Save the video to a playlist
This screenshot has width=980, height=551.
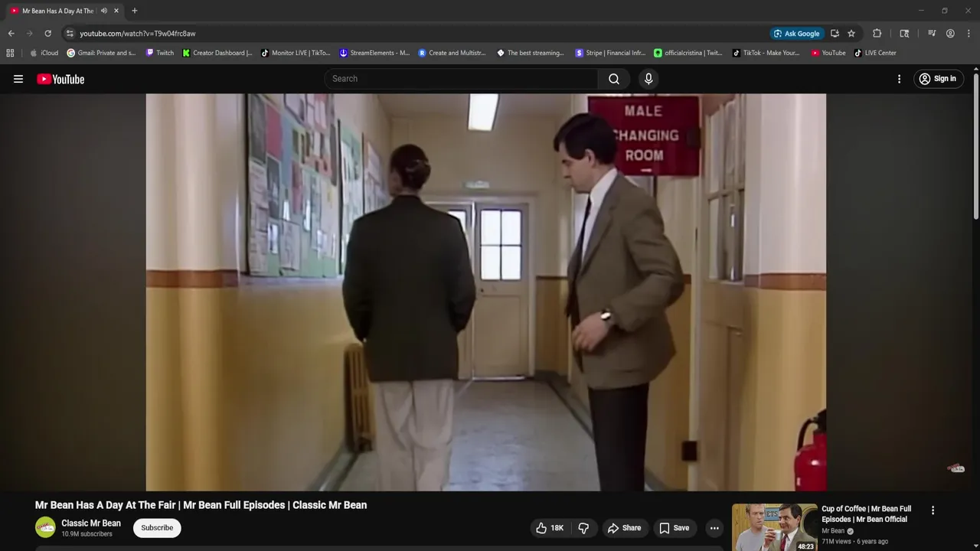point(674,528)
